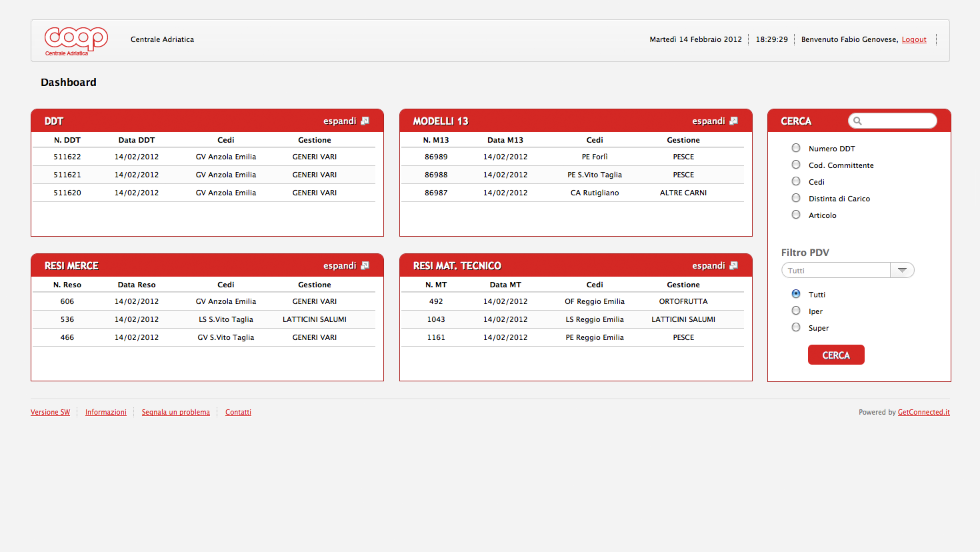Open the Filtro PDV dropdown arrow

(902, 270)
